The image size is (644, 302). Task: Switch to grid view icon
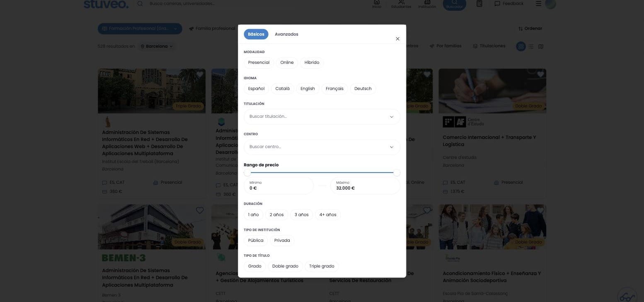(521, 46)
